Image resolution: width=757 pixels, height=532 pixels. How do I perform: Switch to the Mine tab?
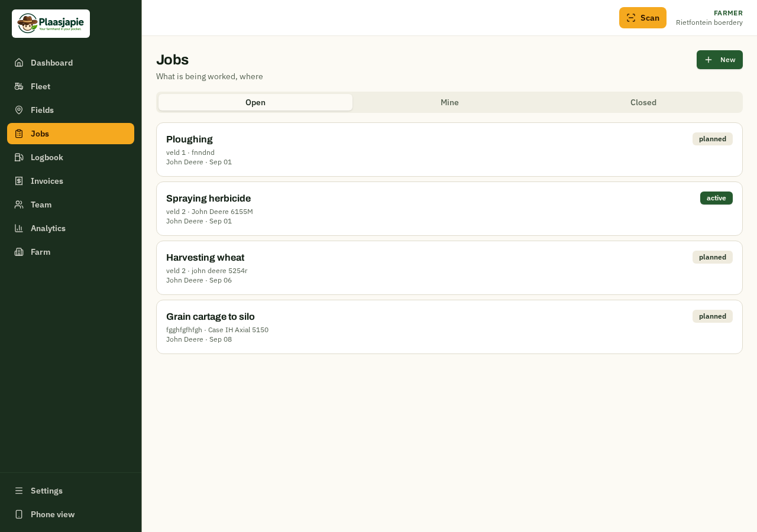click(x=449, y=102)
